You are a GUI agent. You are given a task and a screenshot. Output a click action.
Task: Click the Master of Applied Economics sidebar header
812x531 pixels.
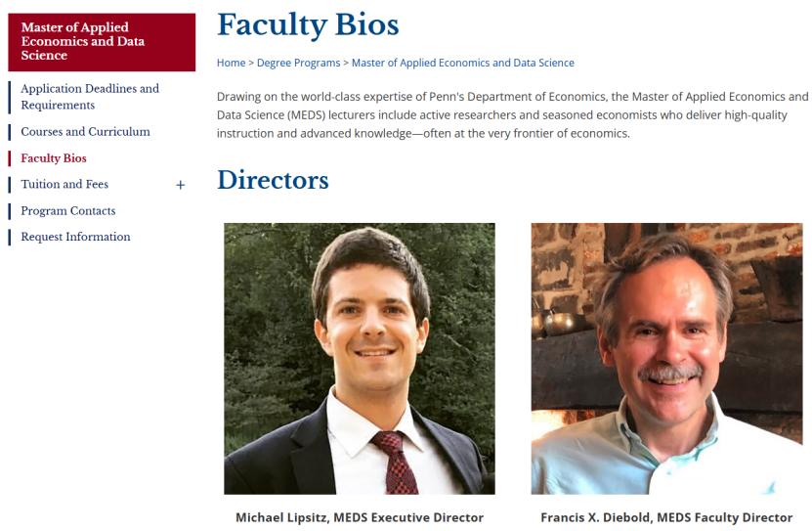[x=102, y=42]
